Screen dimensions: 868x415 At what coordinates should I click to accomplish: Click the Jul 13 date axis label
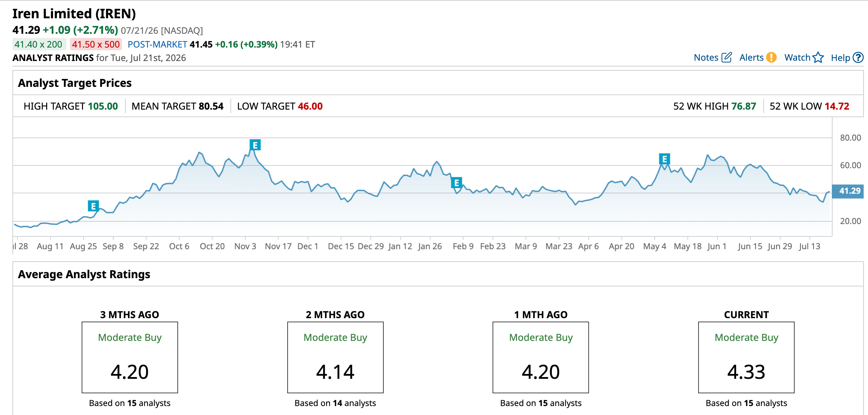tap(809, 246)
